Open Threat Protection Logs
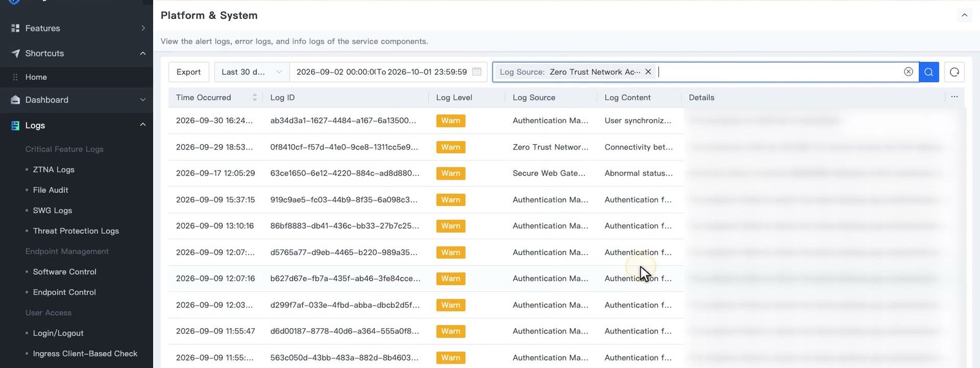 click(x=76, y=231)
